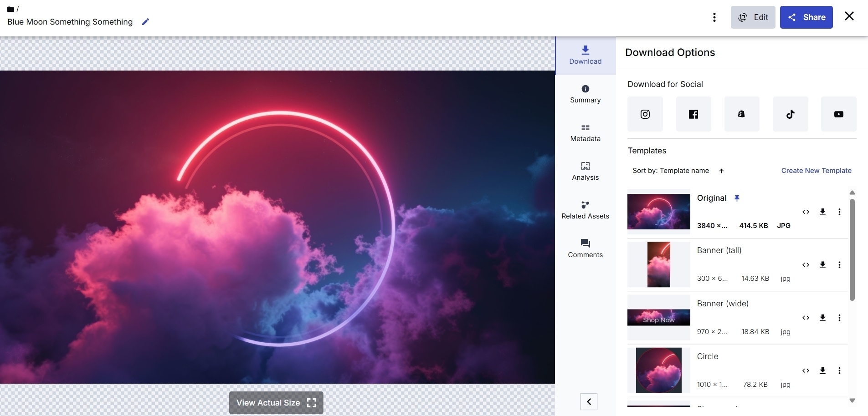Click the Circle template thumbnail
Screen dimensions: 868x416
[659, 370]
